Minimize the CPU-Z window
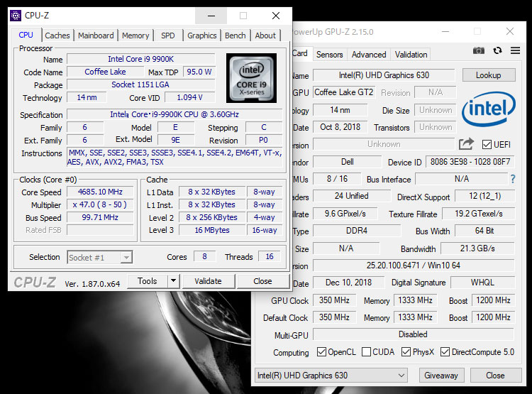This screenshot has width=532, height=394. pos(211,16)
